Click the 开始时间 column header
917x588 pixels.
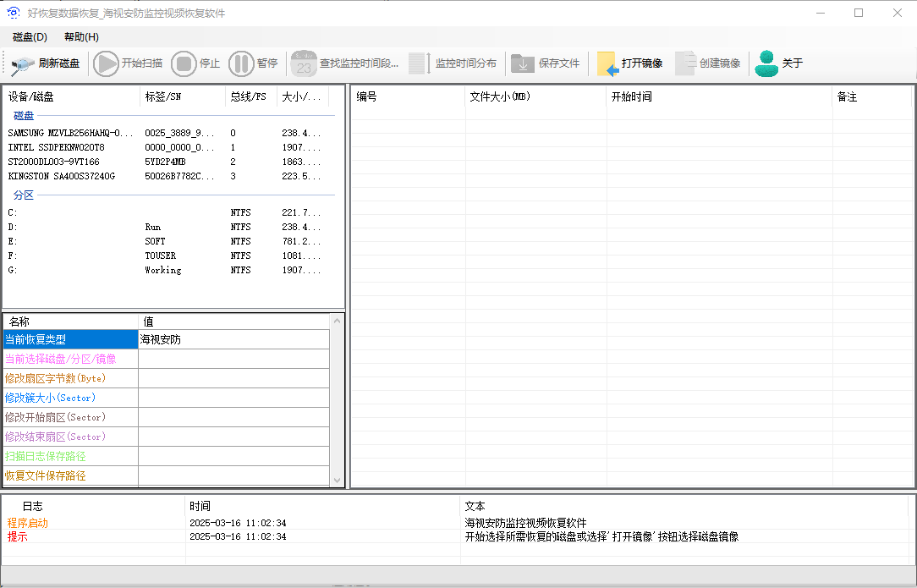point(719,96)
